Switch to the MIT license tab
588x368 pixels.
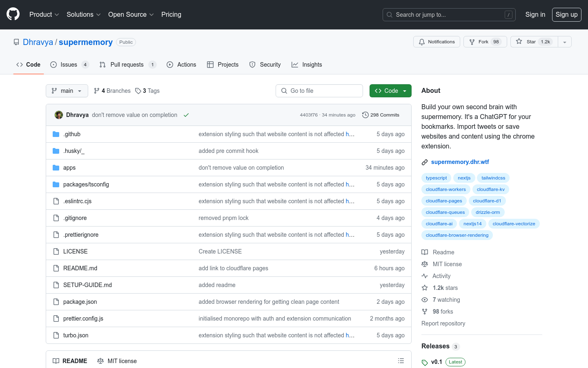pos(117,361)
